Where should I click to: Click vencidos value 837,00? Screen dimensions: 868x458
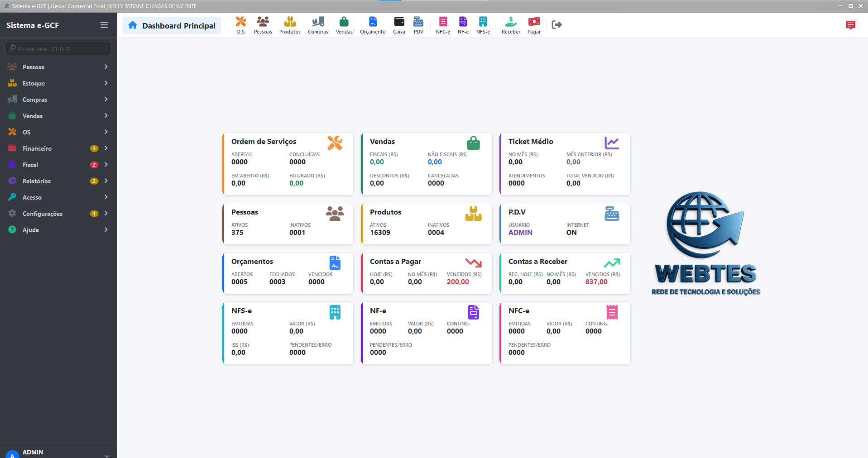pos(596,282)
